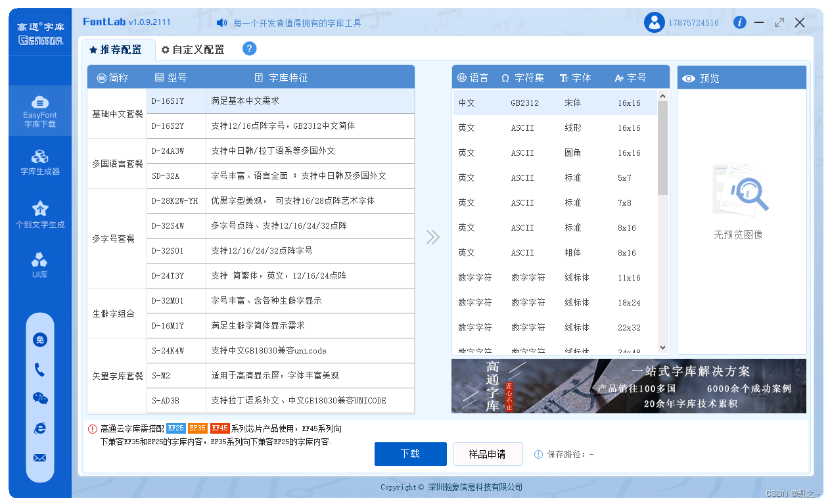Screen dimensions: 830x504
Task: Click the speaker announcement icon
Action: [x=222, y=23]
